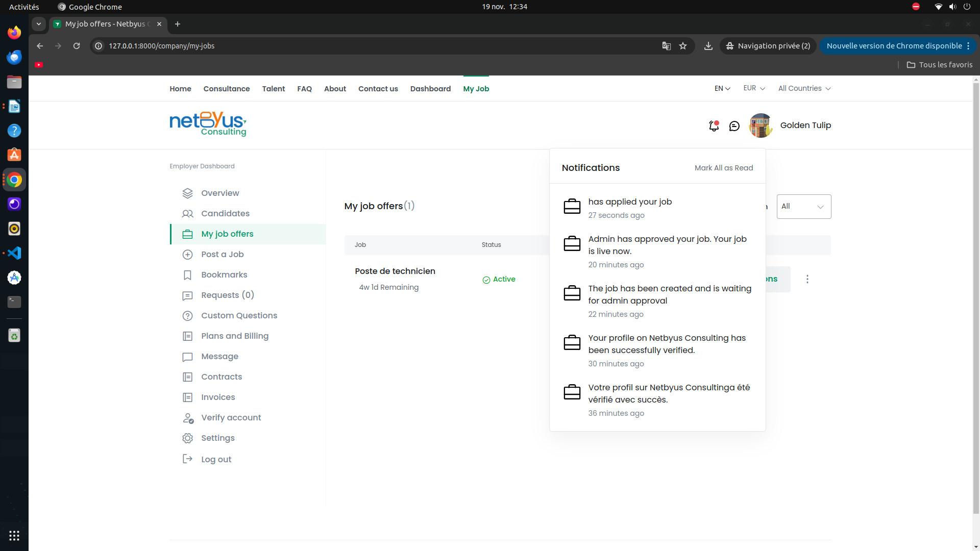The image size is (980, 551).
Task: Open Chrome downloads icon
Action: [x=708, y=46]
